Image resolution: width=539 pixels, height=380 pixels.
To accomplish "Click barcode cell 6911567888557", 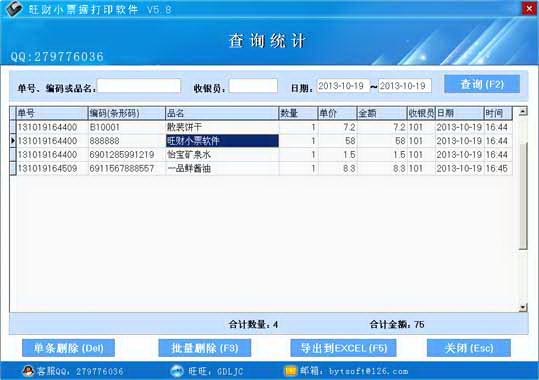I will [x=126, y=168].
